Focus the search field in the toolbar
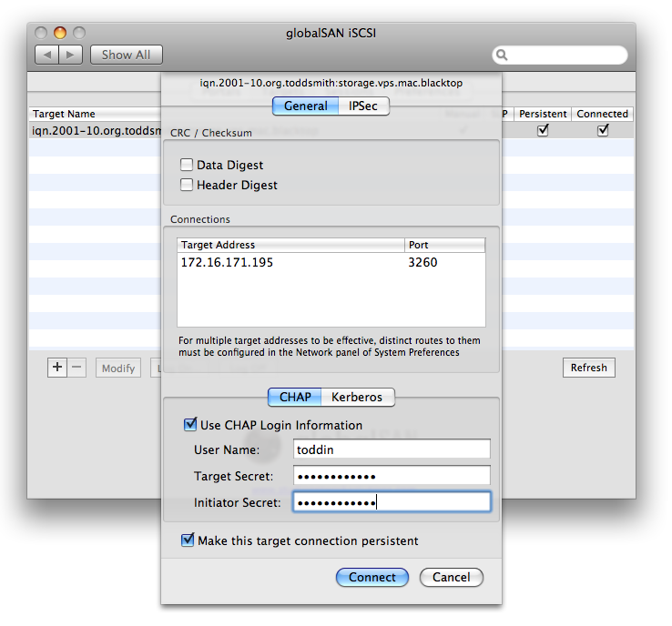The image size is (672, 626). tap(560, 55)
